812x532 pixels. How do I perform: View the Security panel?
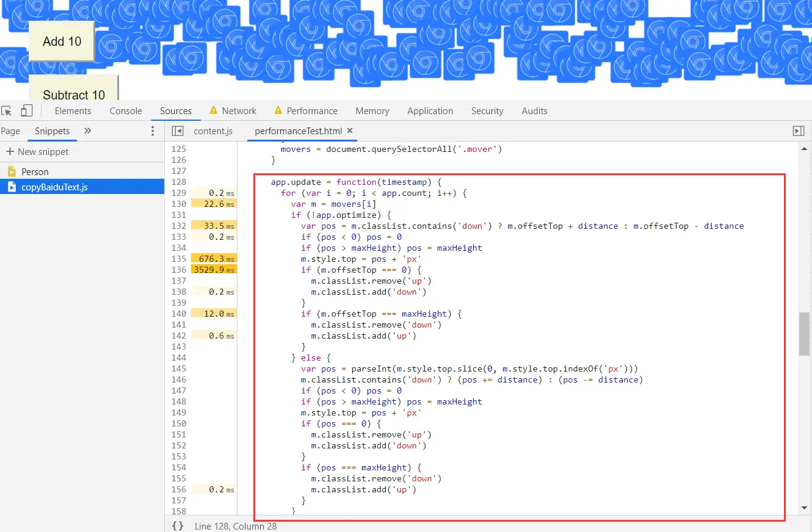click(x=487, y=111)
